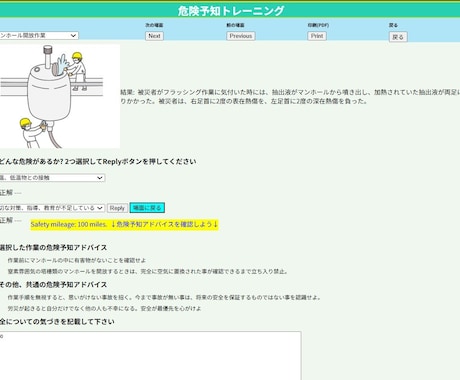
Task: Open the 教育が不足している cause dropdown
Action: (x=52, y=208)
